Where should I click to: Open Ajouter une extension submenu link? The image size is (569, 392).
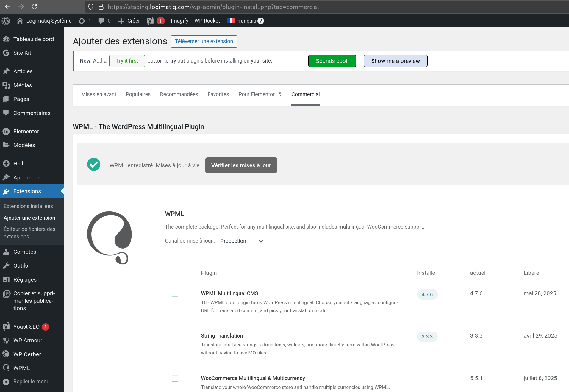29,218
